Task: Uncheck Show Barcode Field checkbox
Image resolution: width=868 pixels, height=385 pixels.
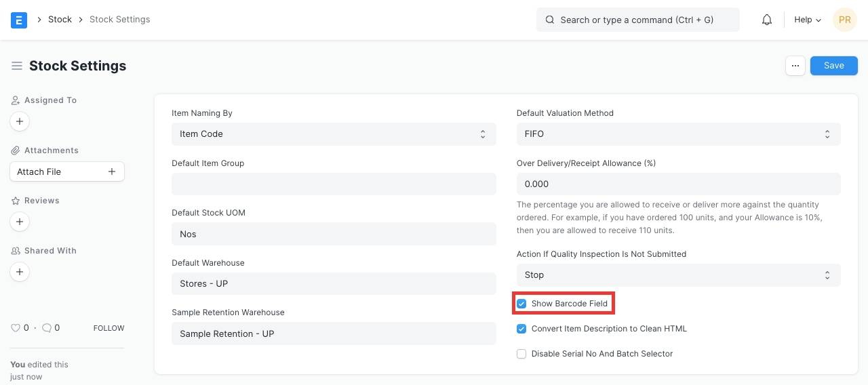Action: (521, 304)
